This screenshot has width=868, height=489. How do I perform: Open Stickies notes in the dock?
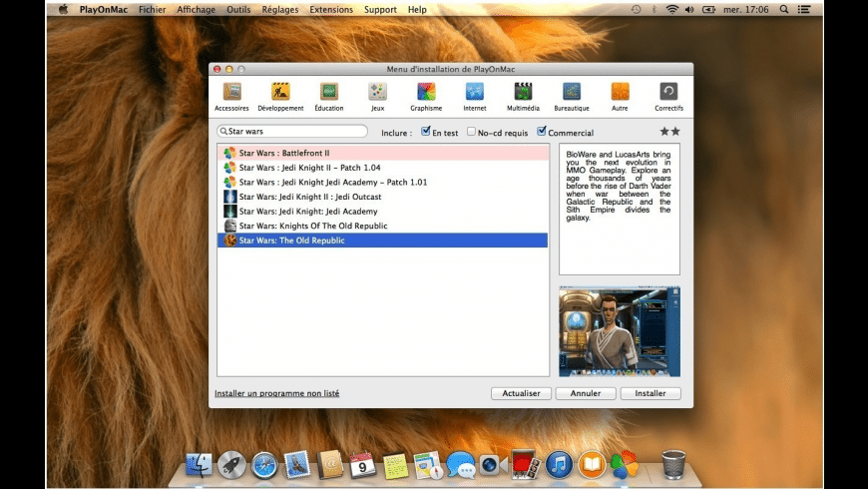395,466
